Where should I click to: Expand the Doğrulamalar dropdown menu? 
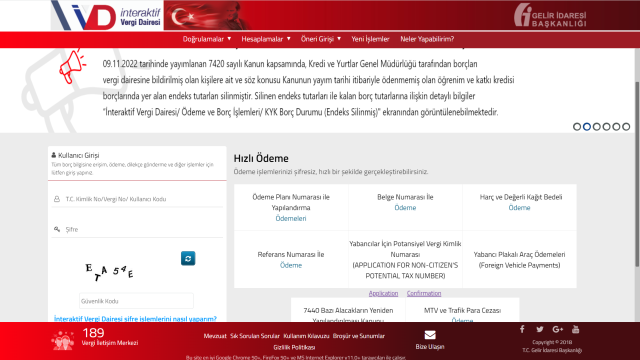[x=207, y=39]
